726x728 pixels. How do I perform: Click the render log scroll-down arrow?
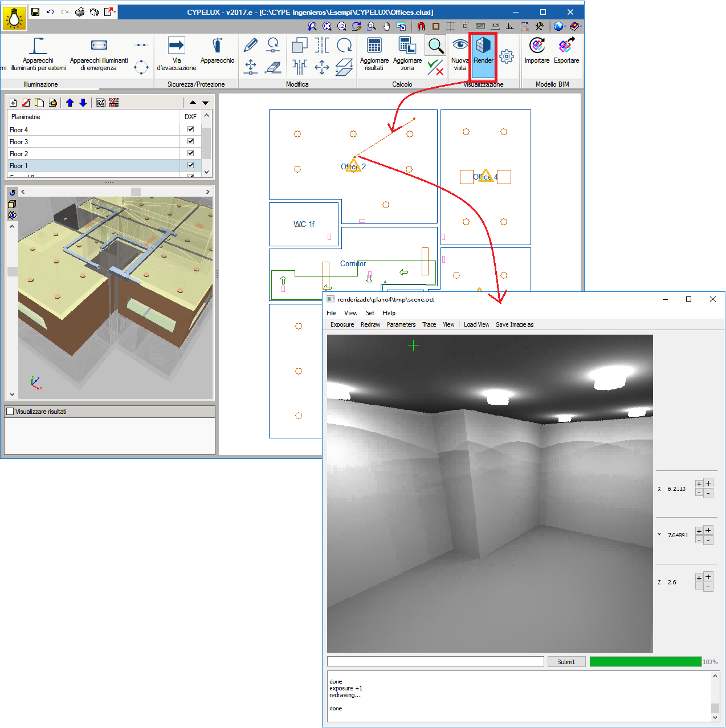[715, 718]
